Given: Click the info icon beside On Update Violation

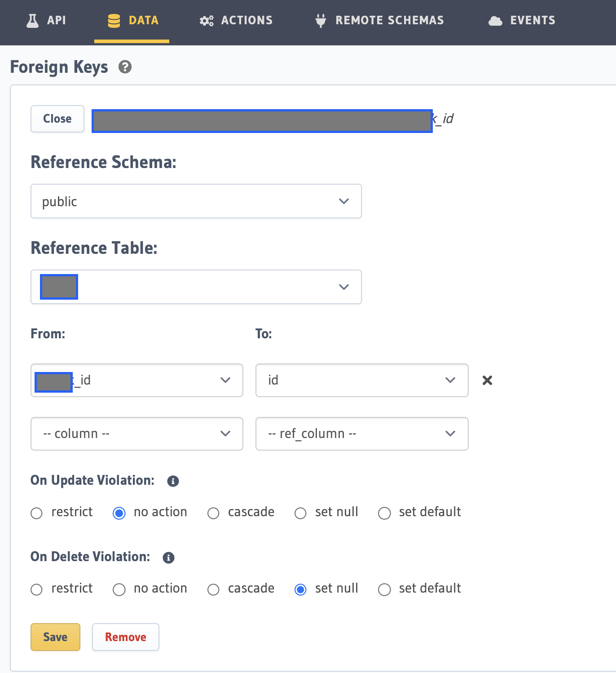Looking at the screenshot, I should 172,481.
